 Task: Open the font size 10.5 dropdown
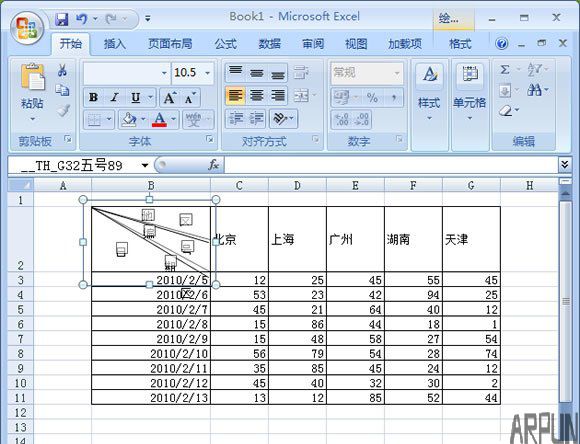(x=208, y=73)
